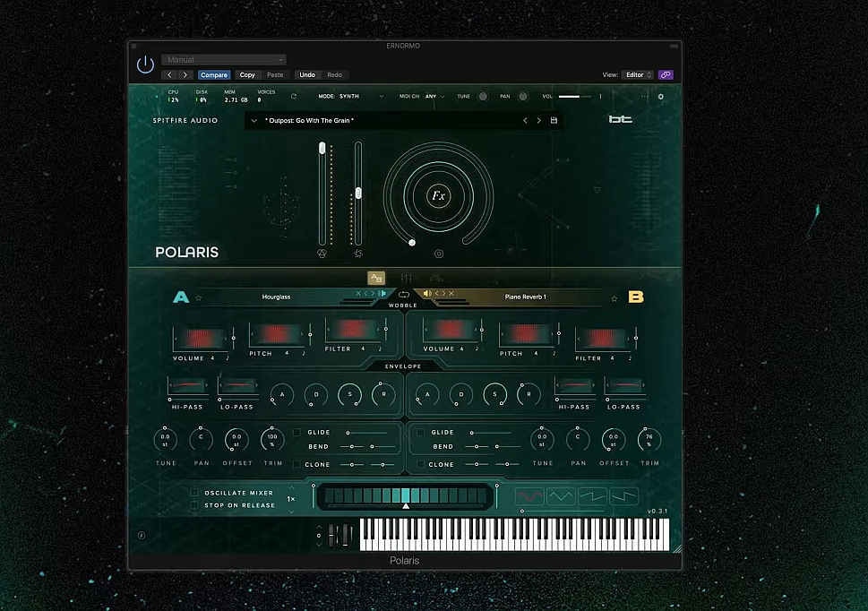Open the View Editor dropdown
The height and width of the screenshot is (611, 868).
[x=639, y=74]
